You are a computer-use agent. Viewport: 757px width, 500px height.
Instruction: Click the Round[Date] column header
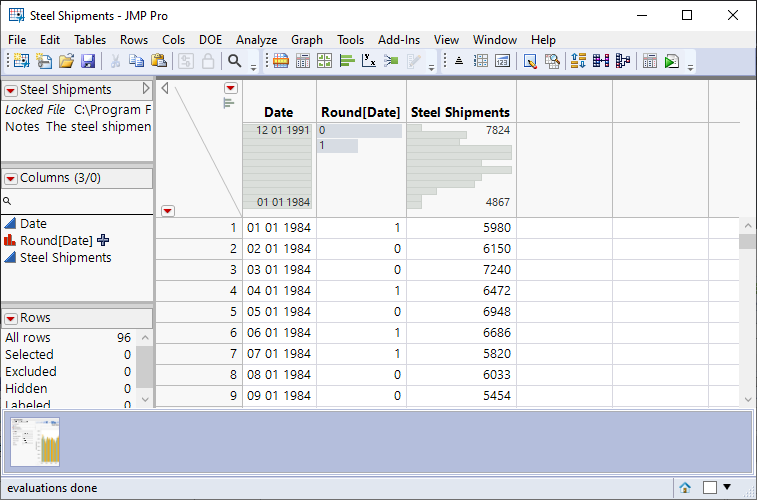361,112
